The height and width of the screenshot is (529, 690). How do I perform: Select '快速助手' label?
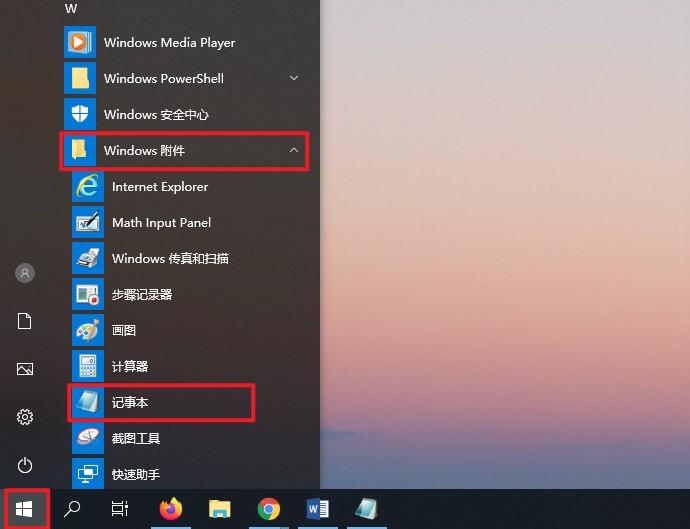136,474
